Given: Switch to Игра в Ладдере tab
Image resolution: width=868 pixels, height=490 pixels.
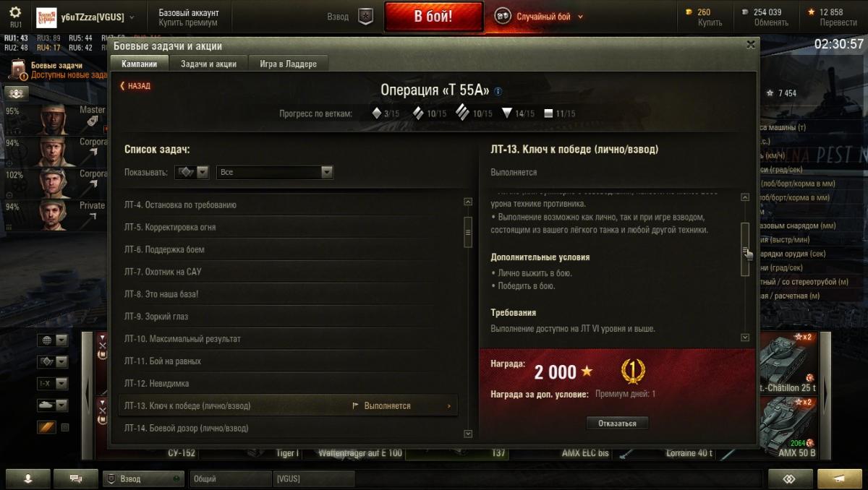Looking at the screenshot, I should tap(288, 64).
